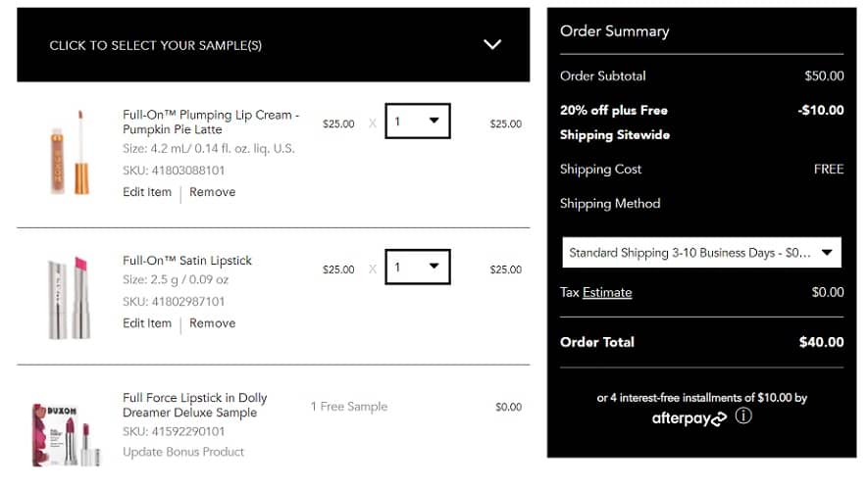Click Update Bonus Product link
Image resolution: width=868 pixels, height=490 pixels.
(x=183, y=452)
